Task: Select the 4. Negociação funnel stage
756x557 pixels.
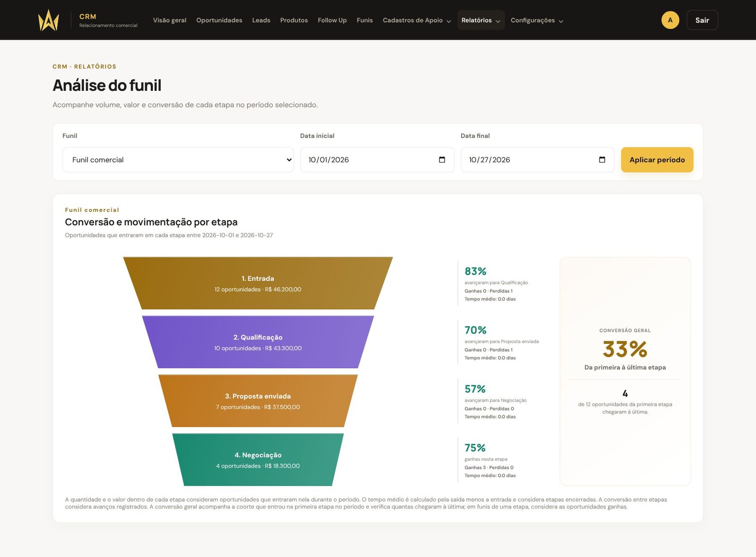Action: point(258,460)
